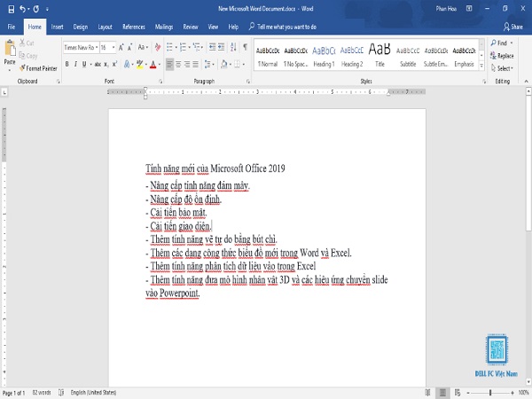
Task: Justify the paragraph text
Action: click(195, 64)
